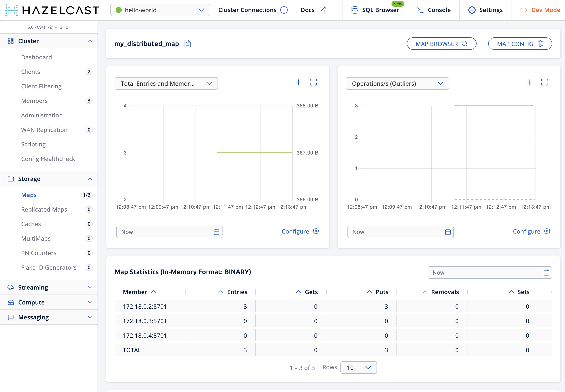Expand entries chart to fullscreen
565x392 pixels.
coord(313,82)
